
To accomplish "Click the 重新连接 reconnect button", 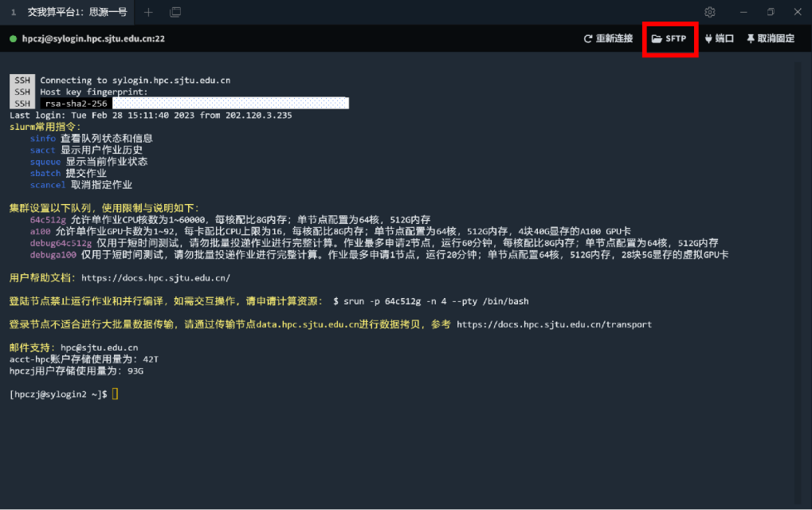I will [x=609, y=39].
